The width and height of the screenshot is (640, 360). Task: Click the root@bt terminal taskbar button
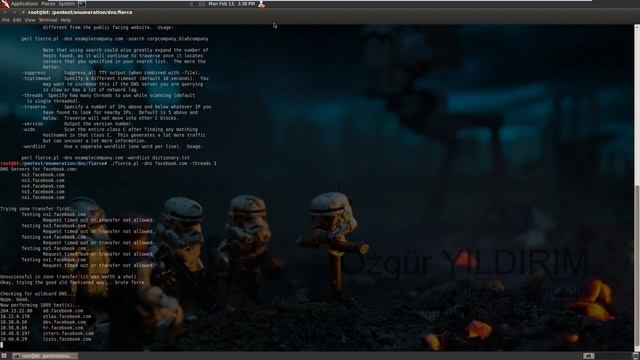coord(45,356)
